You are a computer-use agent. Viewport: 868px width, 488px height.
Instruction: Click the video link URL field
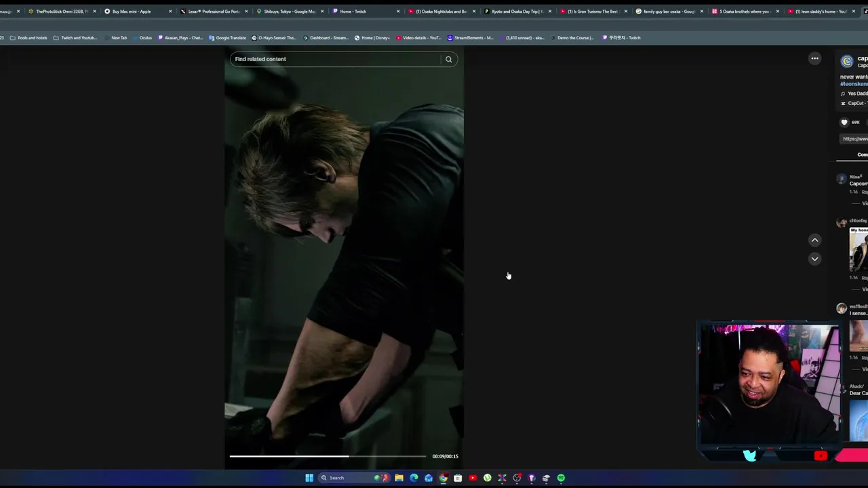[x=854, y=139]
